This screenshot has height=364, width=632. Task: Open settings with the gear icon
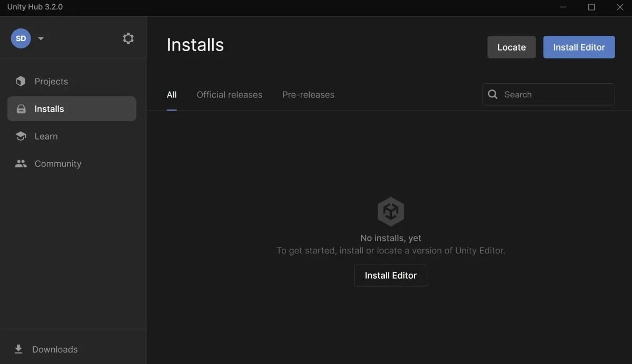click(128, 38)
